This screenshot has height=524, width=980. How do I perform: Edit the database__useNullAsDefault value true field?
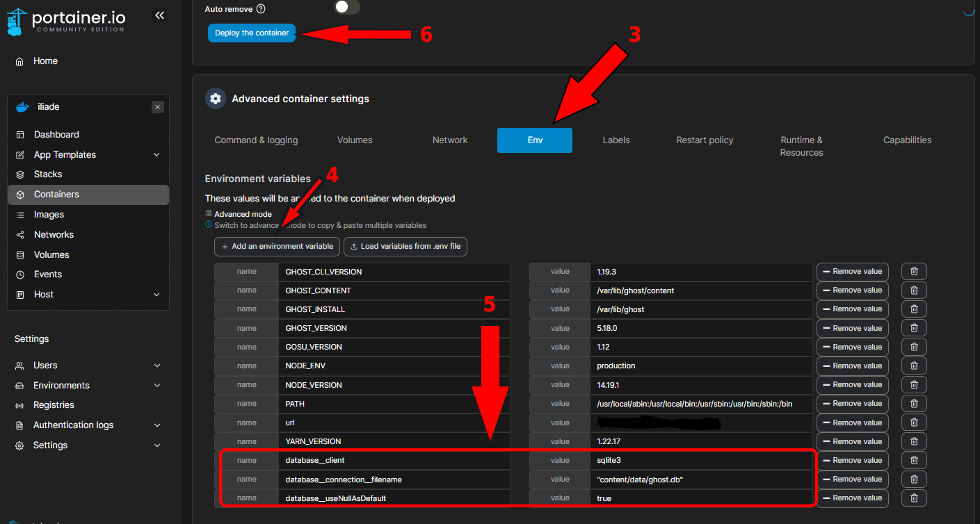click(701, 498)
